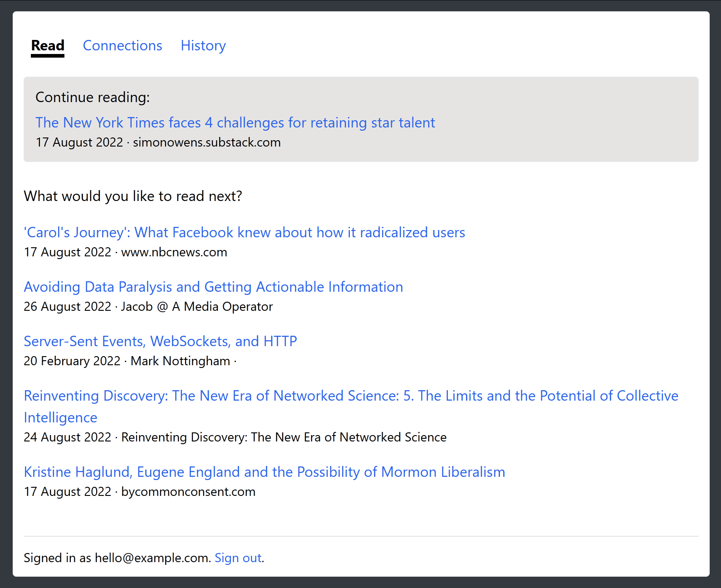Click the 'Continue reading:' label
Viewport: 721px width, 588px height.
(x=93, y=97)
